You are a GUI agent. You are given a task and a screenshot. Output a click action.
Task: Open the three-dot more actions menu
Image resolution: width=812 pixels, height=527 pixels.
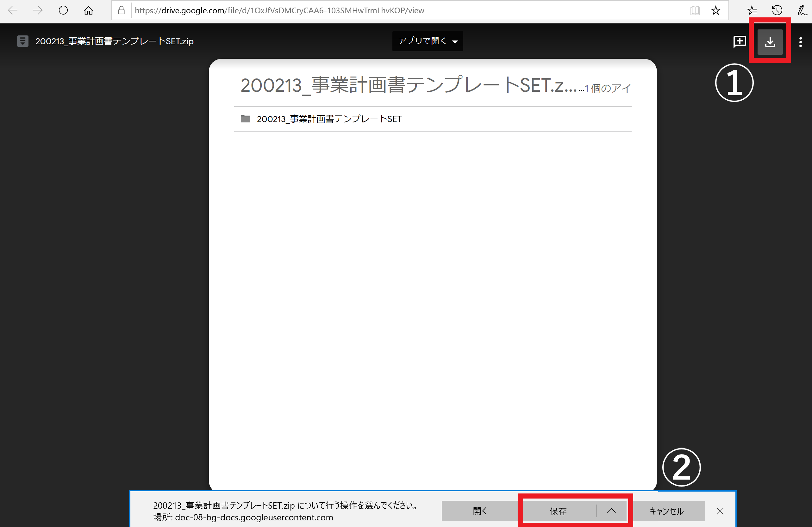[800, 42]
